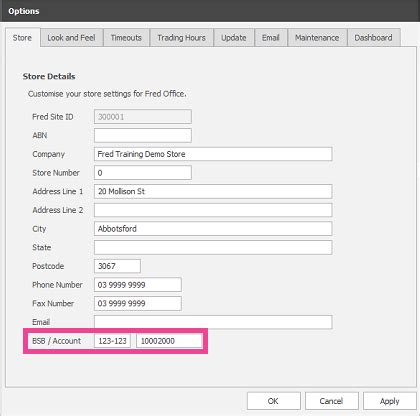Image resolution: width=420 pixels, height=416 pixels.
Task: Click the Fred Site ID field
Action: pyautogui.click(x=143, y=117)
